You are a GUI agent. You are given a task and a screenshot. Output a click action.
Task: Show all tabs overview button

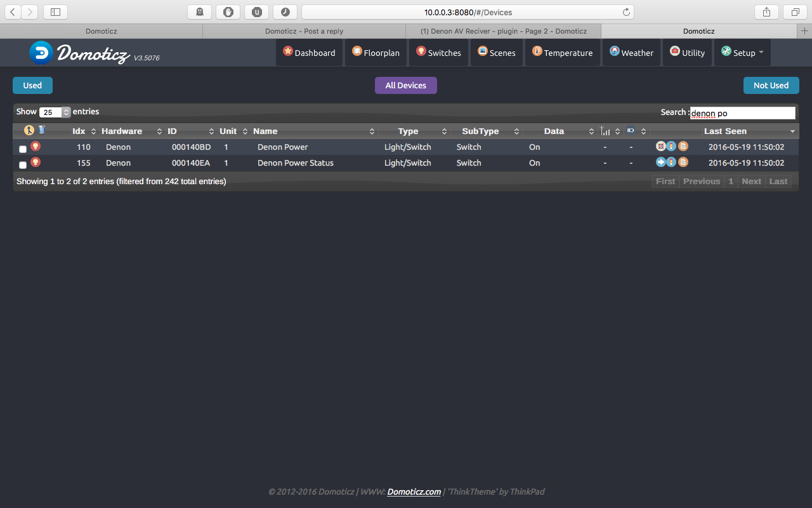click(x=795, y=11)
